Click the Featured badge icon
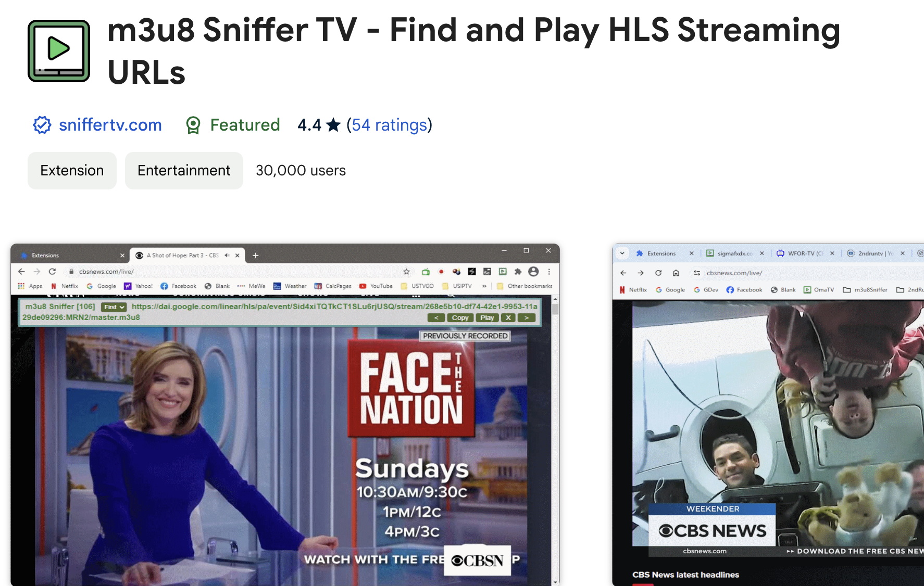This screenshot has height=586, width=924. pyautogui.click(x=193, y=125)
